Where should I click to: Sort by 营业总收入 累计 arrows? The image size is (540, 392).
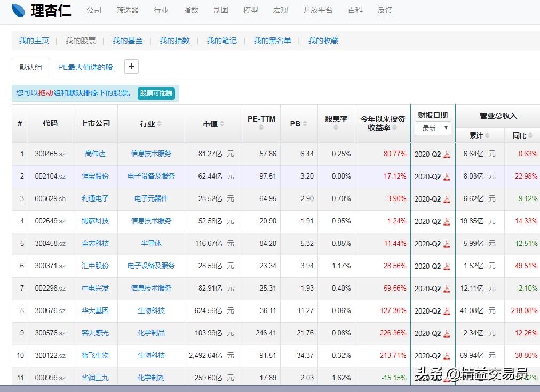487,135
